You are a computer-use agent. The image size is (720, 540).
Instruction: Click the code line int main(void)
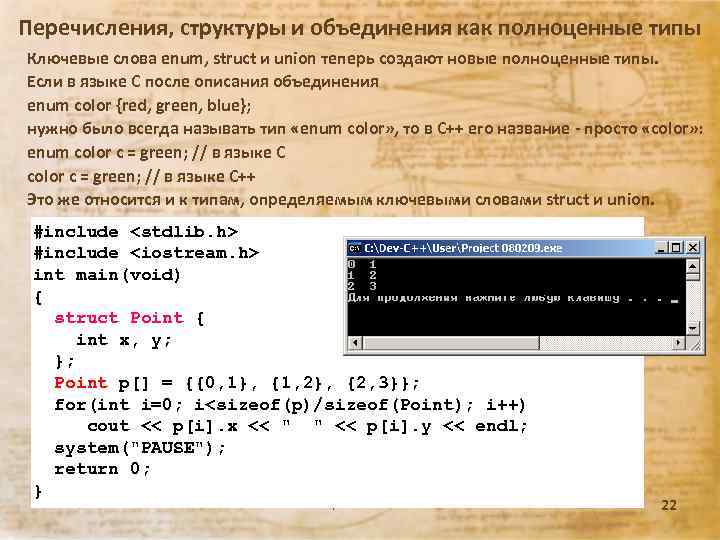point(107,275)
